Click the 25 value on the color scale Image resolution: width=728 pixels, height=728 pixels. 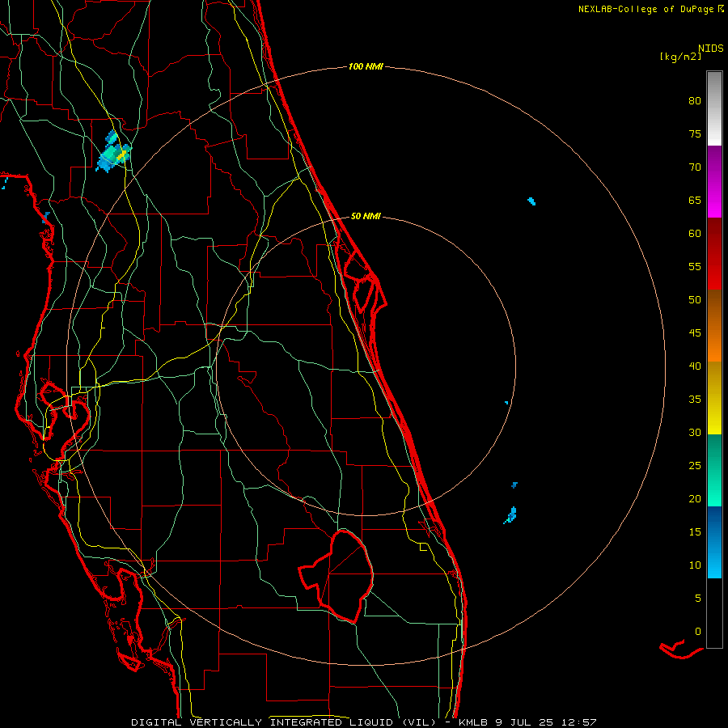[695, 466]
